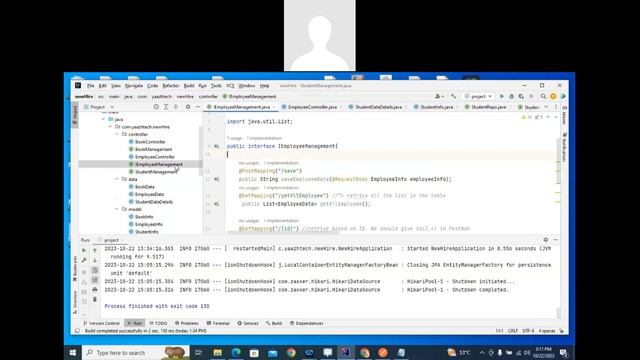Click the Windows Start button
This screenshot has width=640, height=360.
tap(73, 352)
